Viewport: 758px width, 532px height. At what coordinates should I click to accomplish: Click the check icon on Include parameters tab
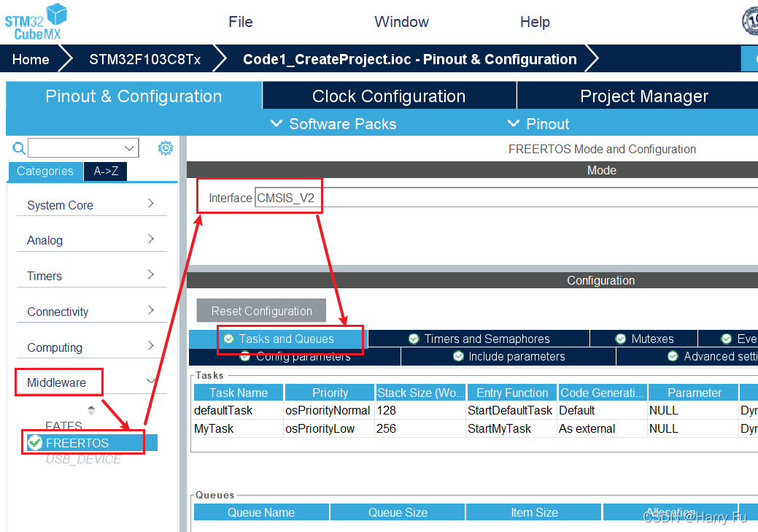(x=458, y=356)
